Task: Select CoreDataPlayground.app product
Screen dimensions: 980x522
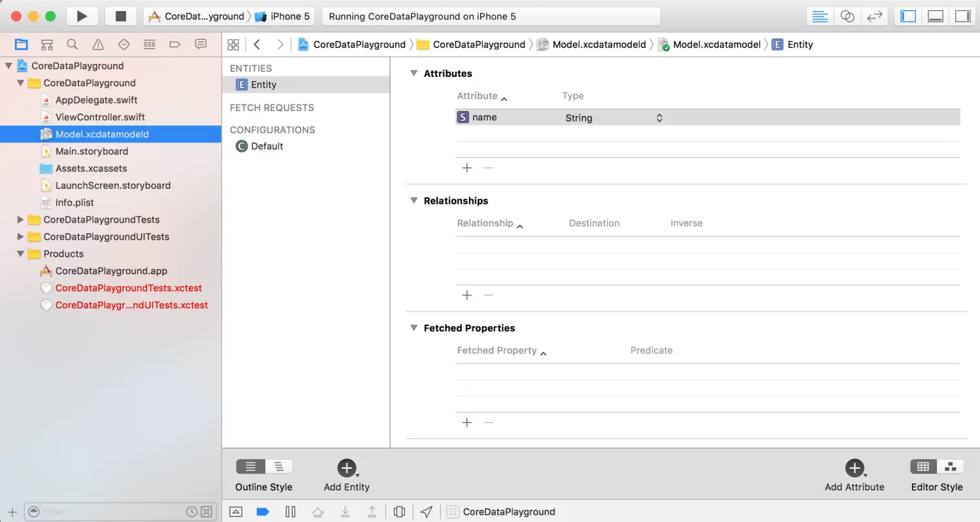Action: 111,270
